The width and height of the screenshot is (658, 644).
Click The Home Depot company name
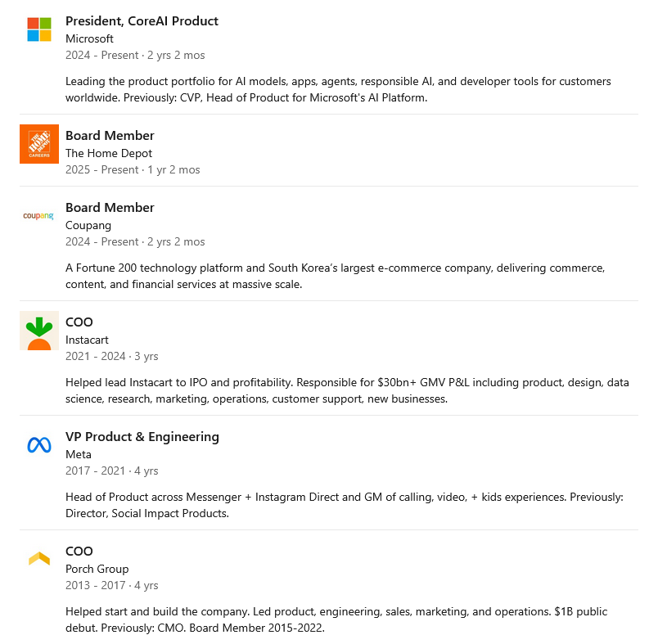(x=109, y=153)
